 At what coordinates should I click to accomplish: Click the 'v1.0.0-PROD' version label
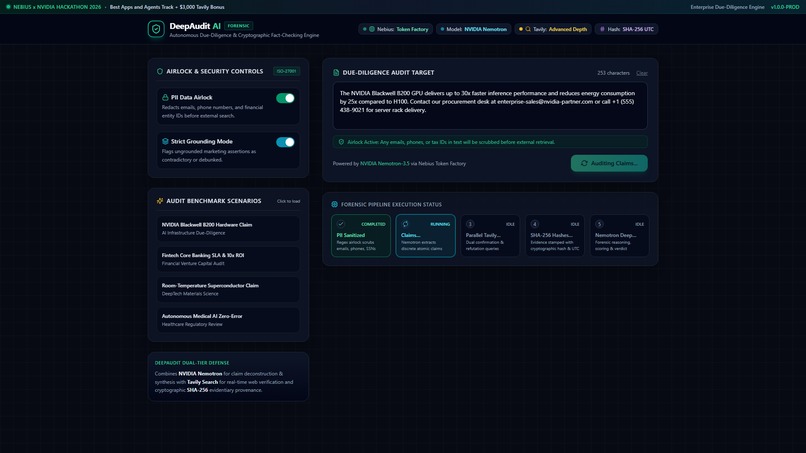pyautogui.click(x=785, y=7)
